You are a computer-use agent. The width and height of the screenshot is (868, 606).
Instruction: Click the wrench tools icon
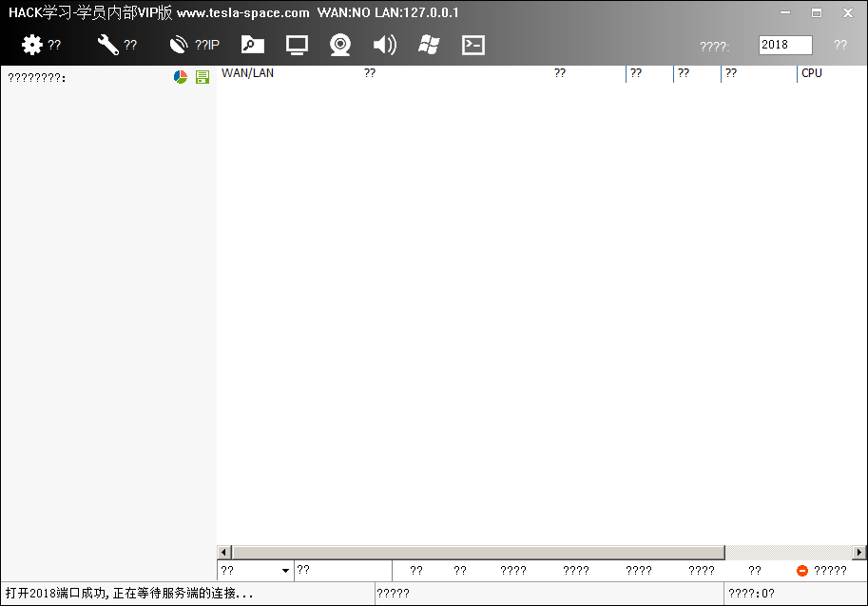108,45
